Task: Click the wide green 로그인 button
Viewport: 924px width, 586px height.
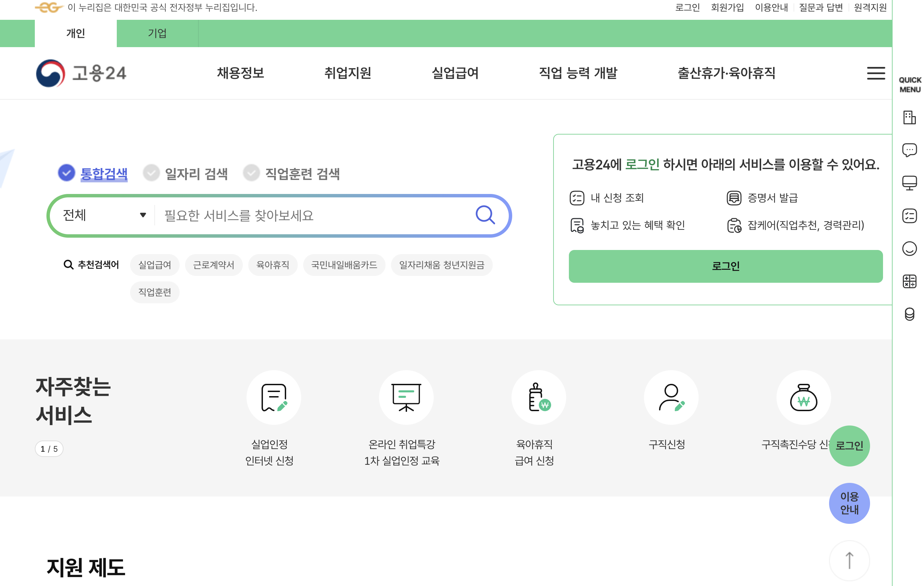Action: tap(725, 266)
